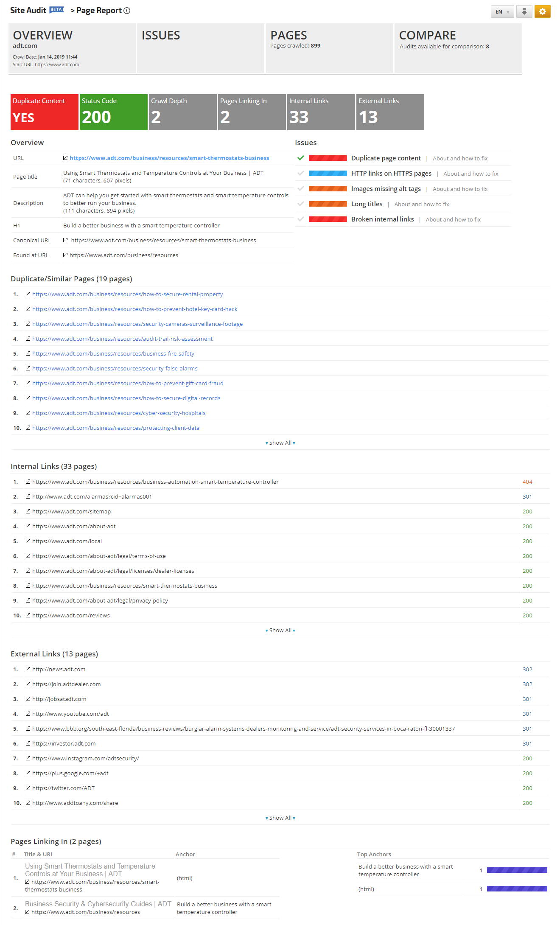Viewport: 560px width, 925px height.
Task: Click external link icon beside Found at URL
Action: (65, 255)
